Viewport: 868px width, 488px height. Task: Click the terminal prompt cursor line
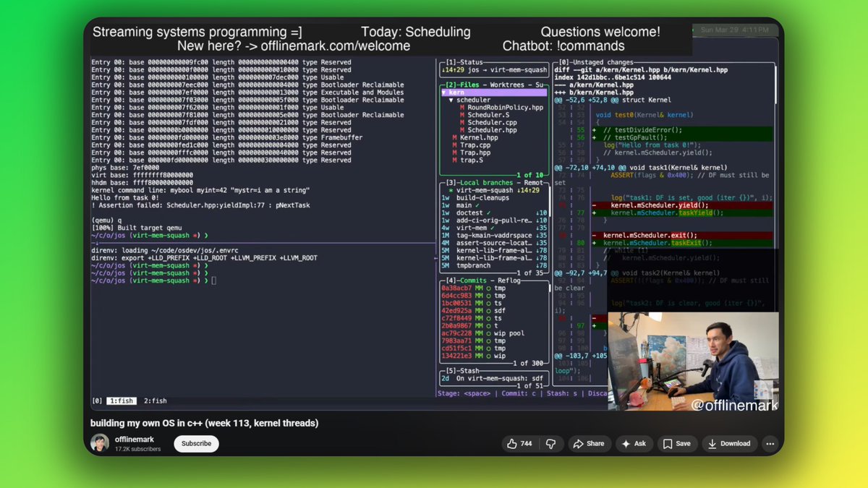point(153,281)
